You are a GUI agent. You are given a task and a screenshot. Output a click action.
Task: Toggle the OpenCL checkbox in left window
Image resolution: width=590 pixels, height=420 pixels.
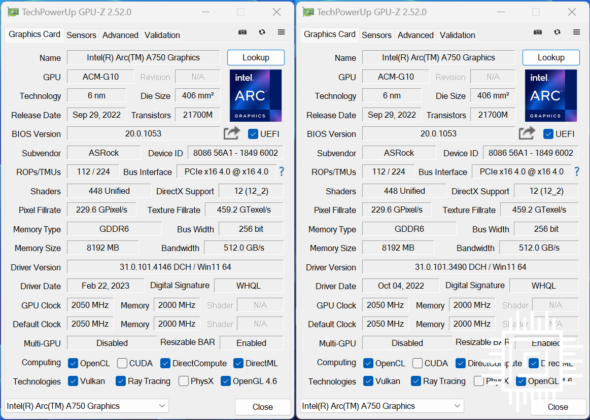[73, 363]
